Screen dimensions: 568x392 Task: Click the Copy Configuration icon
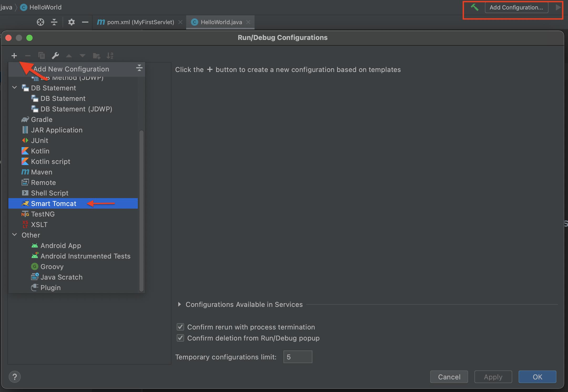(x=42, y=56)
